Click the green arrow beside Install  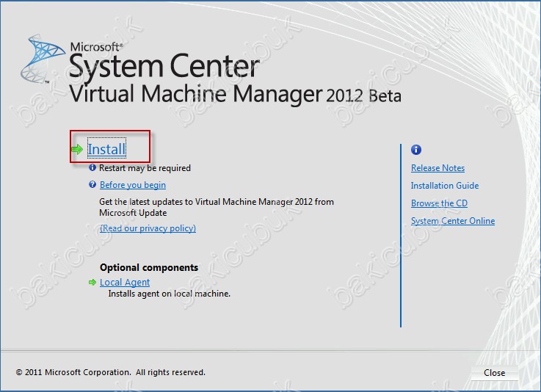pos(77,149)
